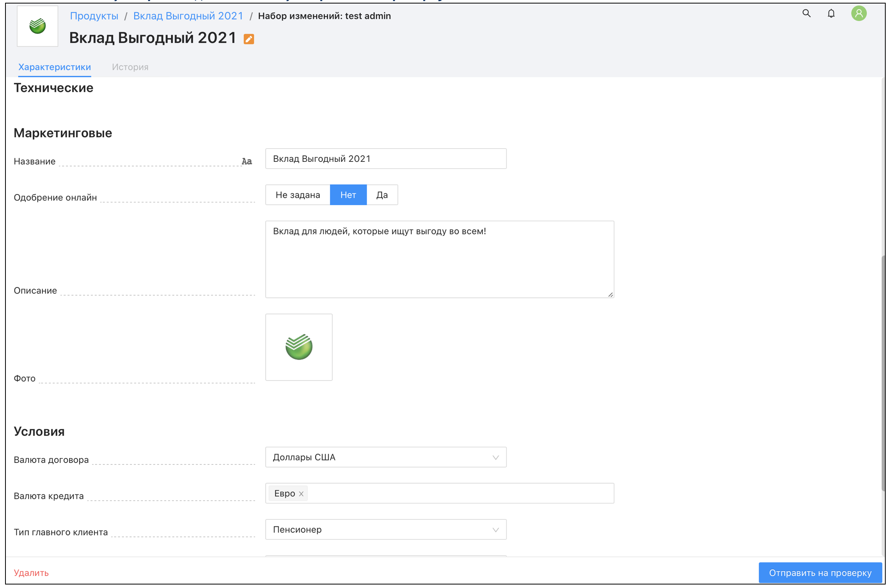Click the Удалить link
Screen dimensions: 890x588
pyautogui.click(x=31, y=572)
